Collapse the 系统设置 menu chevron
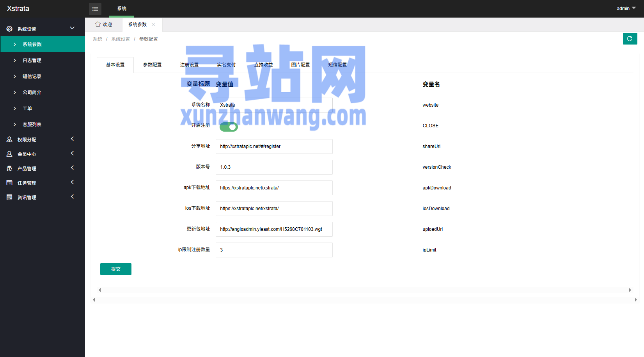Image resolution: width=644 pixels, height=357 pixels. pos(72,28)
